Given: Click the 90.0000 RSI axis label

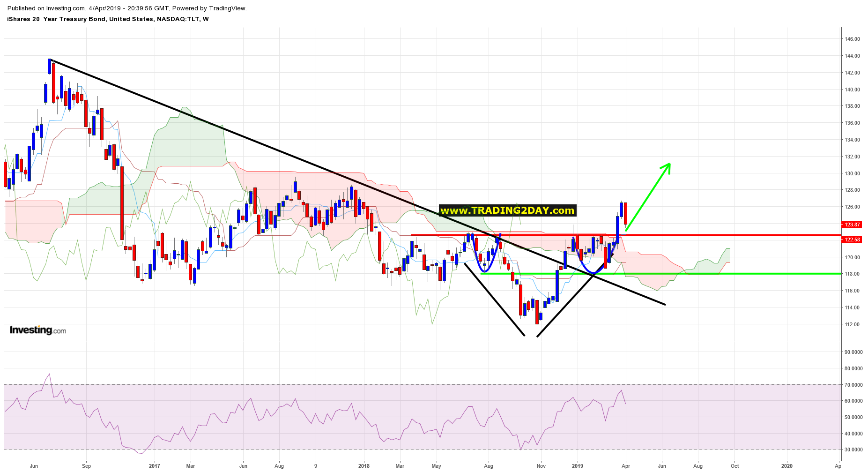Looking at the screenshot, I should (x=853, y=352).
